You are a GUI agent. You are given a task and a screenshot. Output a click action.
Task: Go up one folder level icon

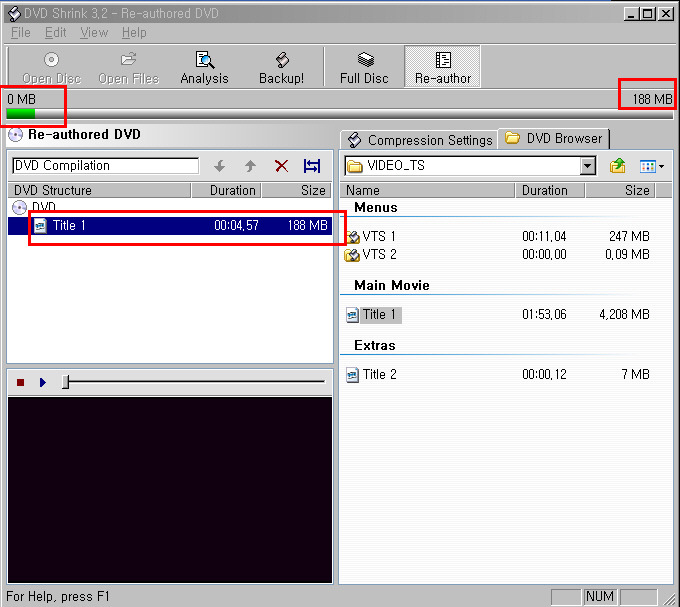(617, 166)
